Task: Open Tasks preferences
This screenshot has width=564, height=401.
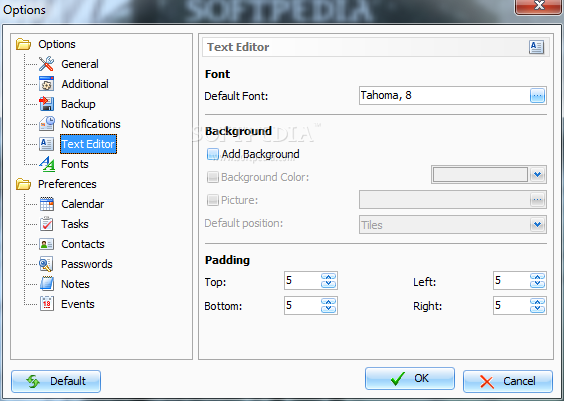Action: [74, 224]
